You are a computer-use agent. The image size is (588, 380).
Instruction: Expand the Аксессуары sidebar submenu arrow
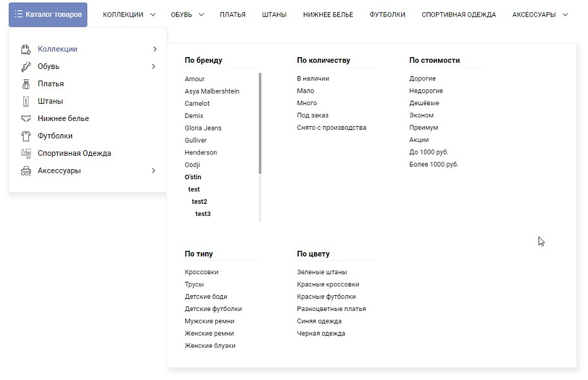[154, 170]
